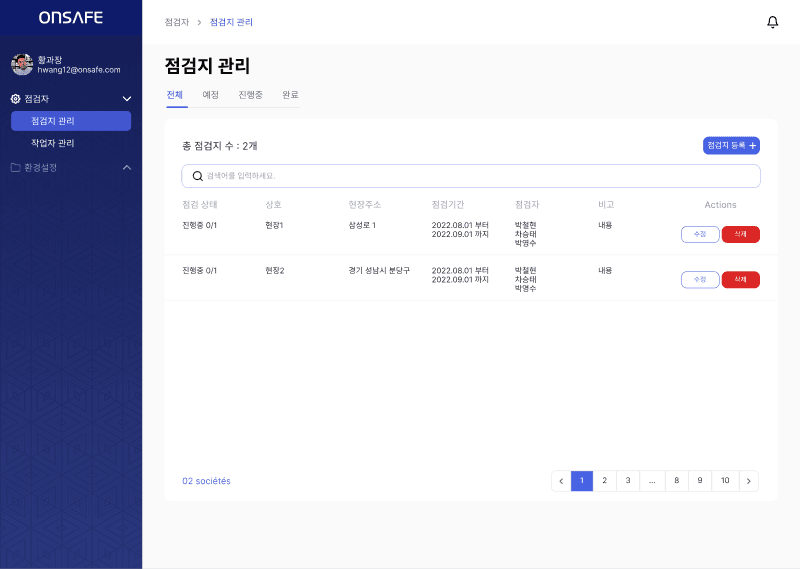Click the 점검자 breadcrumb link
This screenshot has height=569, width=800.
tap(177, 22)
